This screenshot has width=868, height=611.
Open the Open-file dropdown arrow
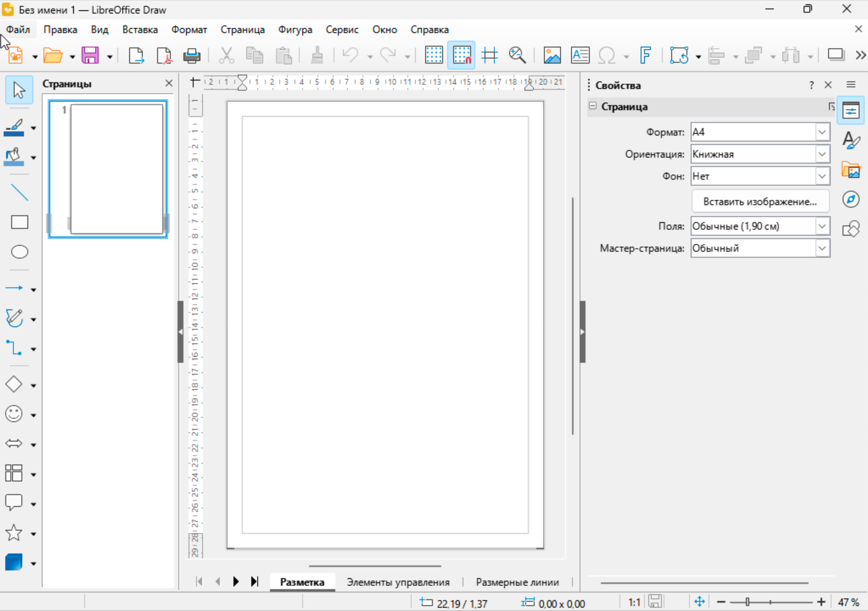coord(73,57)
